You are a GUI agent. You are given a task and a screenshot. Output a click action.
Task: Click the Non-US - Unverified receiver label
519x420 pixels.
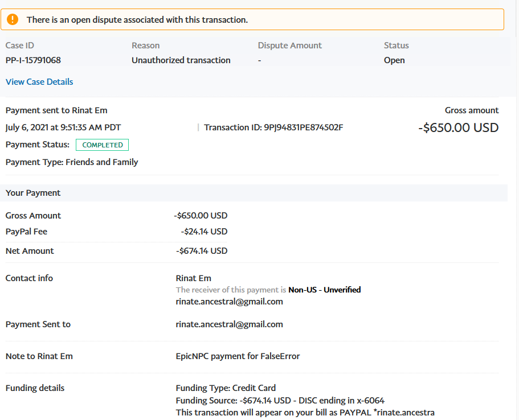point(324,290)
